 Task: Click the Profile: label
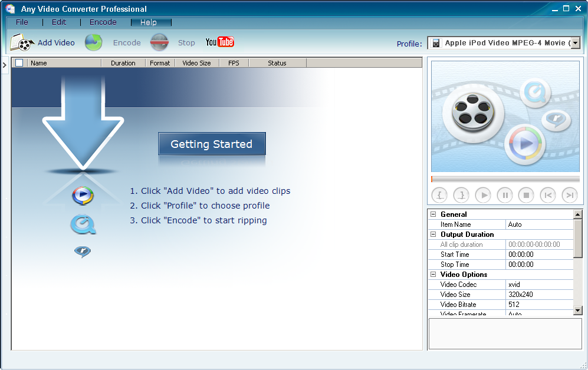tap(409, 44)
